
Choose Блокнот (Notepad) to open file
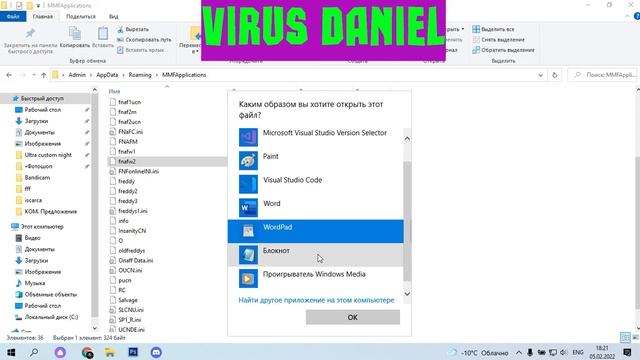point(316,255)
